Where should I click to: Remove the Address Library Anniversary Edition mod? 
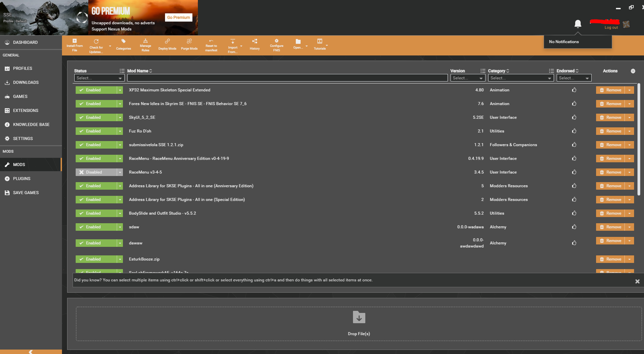[610, 186]
